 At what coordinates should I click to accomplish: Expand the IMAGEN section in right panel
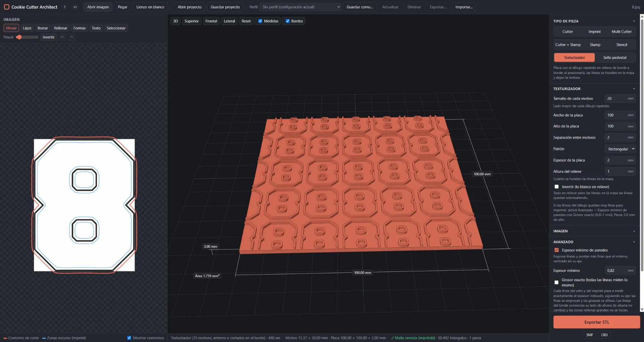click(634, 231)
